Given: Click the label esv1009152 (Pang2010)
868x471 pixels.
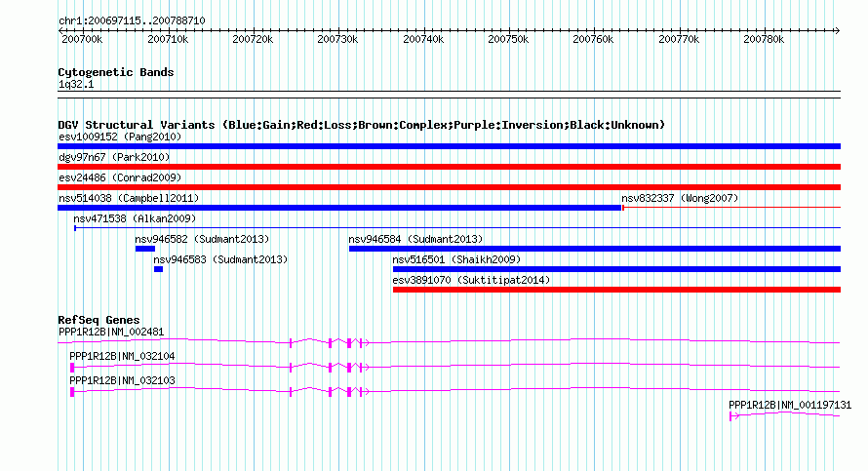Looking at the screenshot, I should (x=120, y=137).
